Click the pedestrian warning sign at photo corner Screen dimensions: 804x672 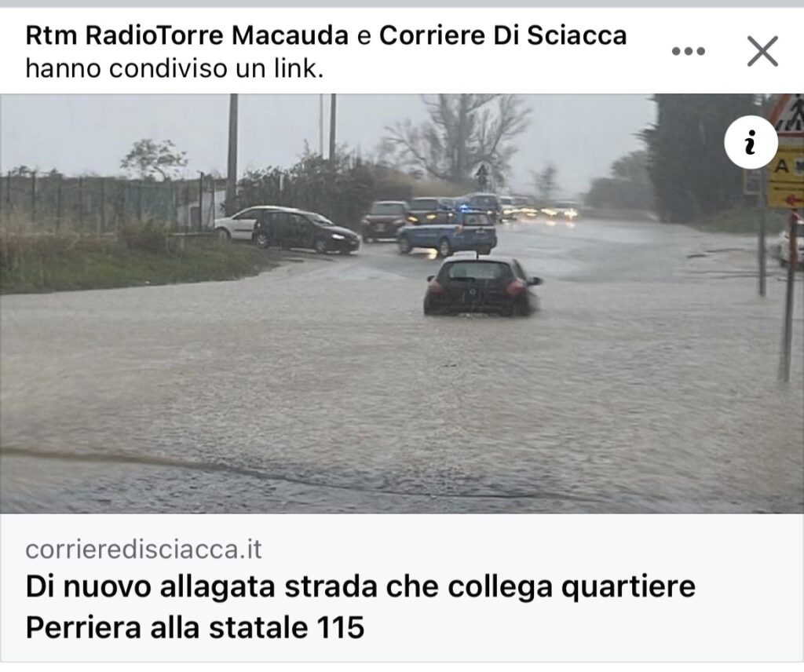(788, 113)
